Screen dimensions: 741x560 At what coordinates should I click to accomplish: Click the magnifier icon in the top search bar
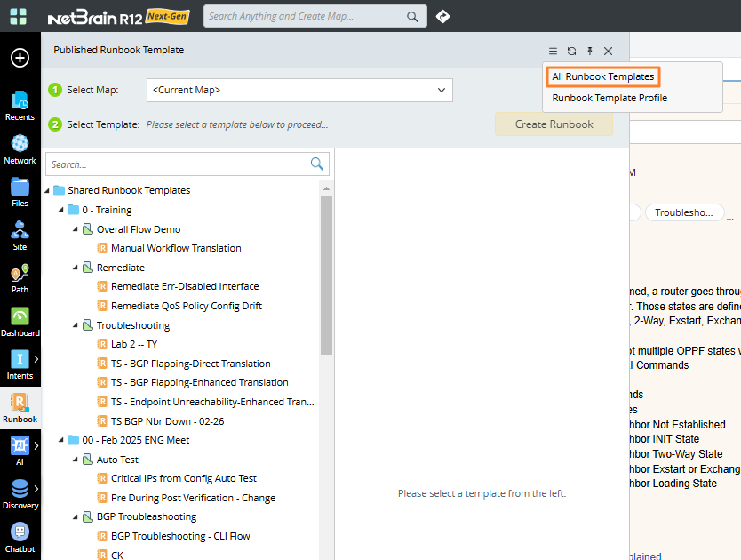click(412, 17)
